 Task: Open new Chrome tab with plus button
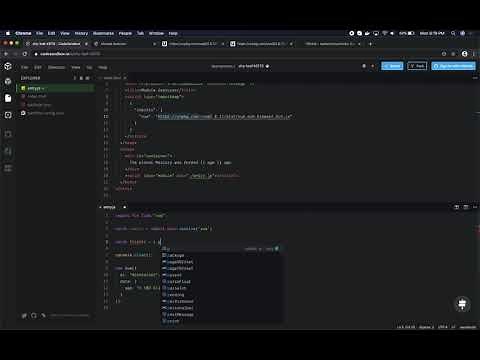[370, 44]
